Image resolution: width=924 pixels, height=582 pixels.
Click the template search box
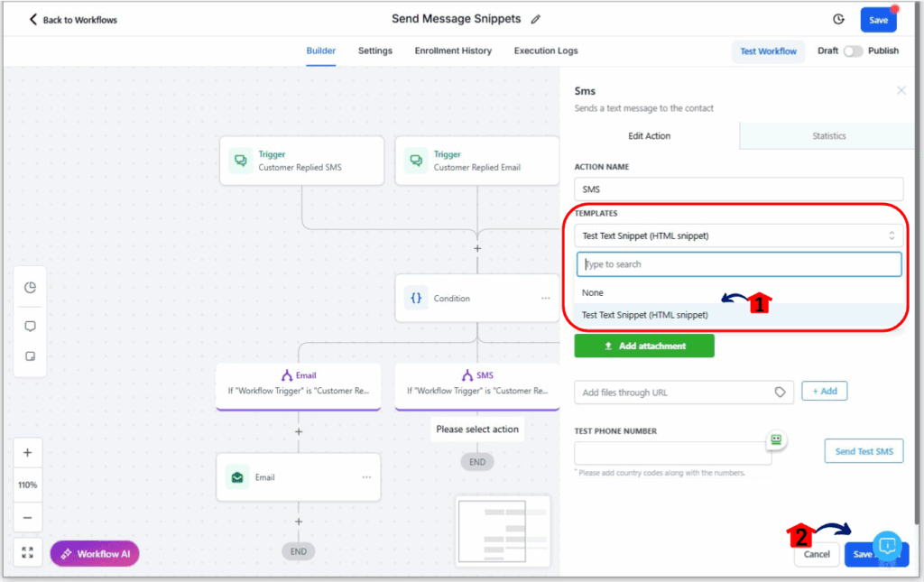(x=739, y=264)
